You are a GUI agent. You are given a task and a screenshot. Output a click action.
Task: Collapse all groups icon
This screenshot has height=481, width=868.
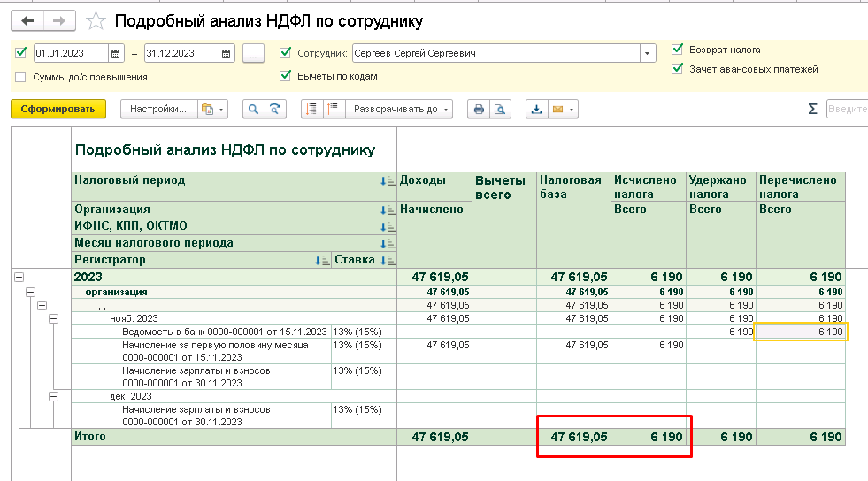tap(312, 109)
